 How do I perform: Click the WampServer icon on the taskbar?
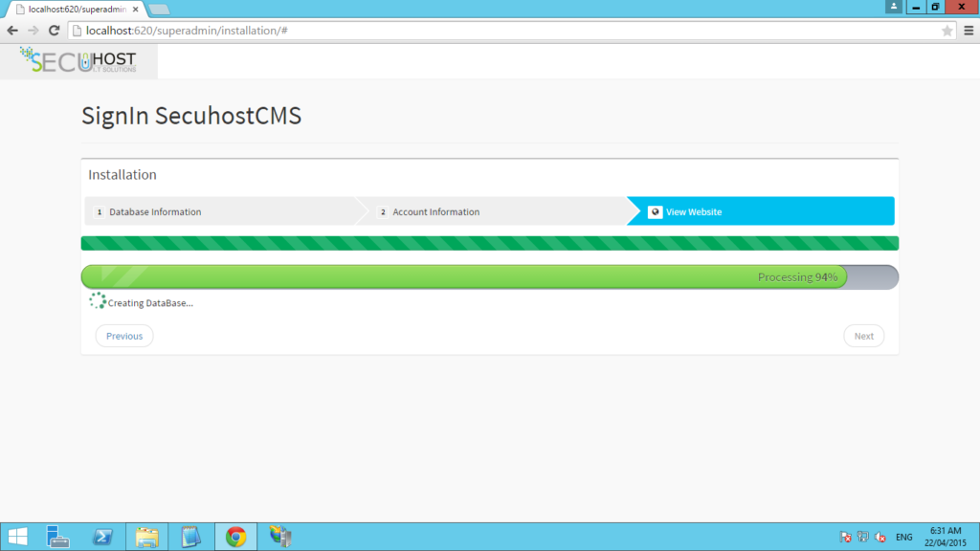tap(278, 537)
